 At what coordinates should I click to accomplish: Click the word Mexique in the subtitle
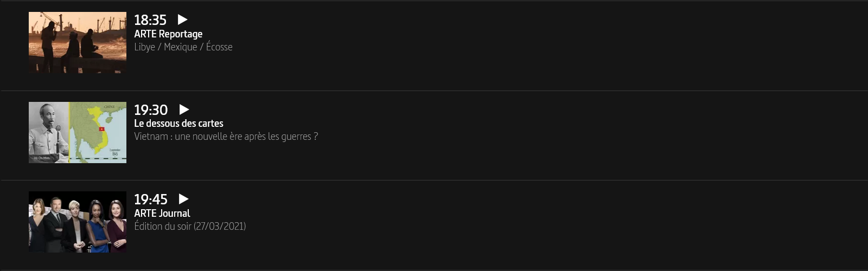[x=181, y=47]
